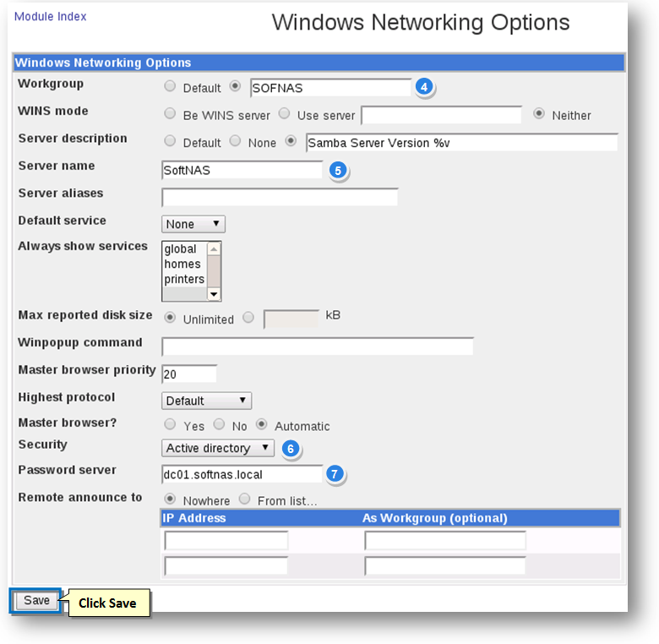Click first row As Workgroup field
659x644 pixels.
tap(445, 541)
